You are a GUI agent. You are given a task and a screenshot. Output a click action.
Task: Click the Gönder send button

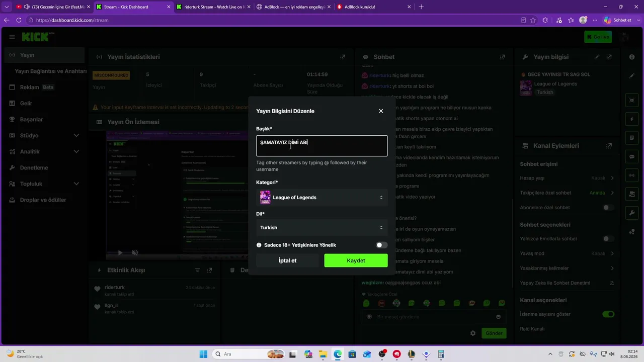[494, 333]
